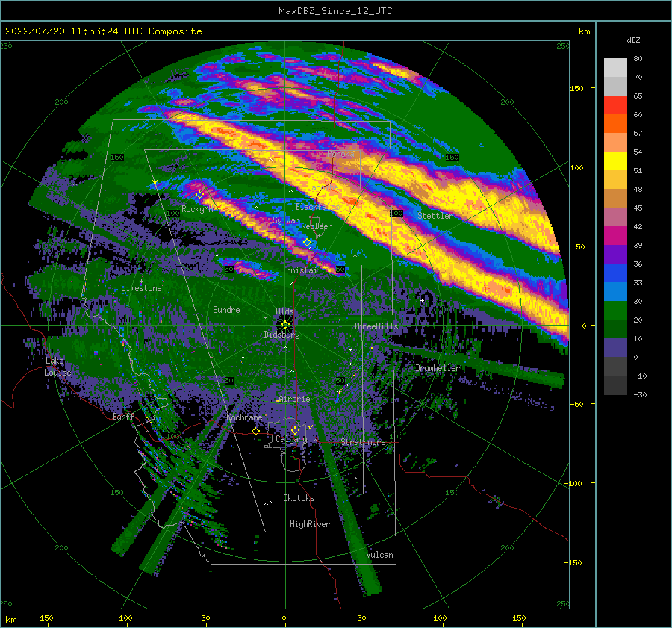Viewport: 672px width, 628px height.
Task: Click the -30 legend value label
Action: click(x=641, y=395)
